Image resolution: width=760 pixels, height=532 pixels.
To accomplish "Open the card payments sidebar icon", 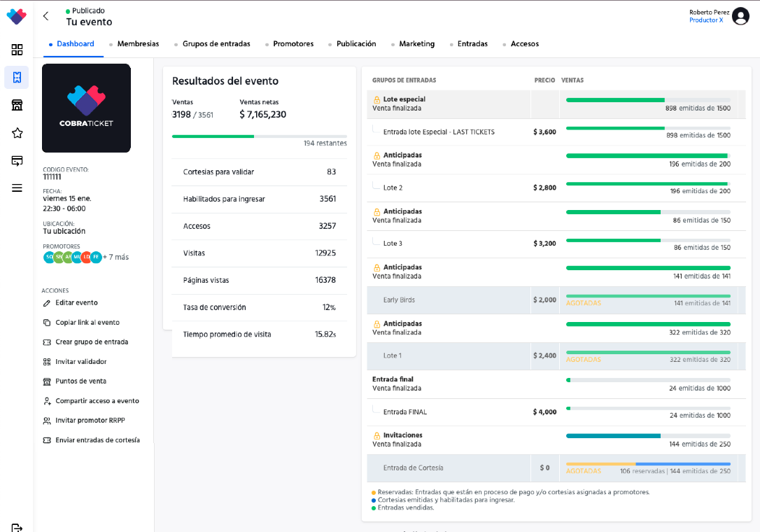I will (x=17, y=160).
